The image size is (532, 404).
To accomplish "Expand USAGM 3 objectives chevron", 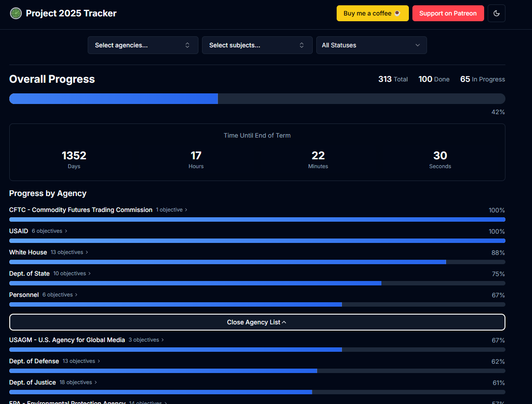I will pos(163,340).
